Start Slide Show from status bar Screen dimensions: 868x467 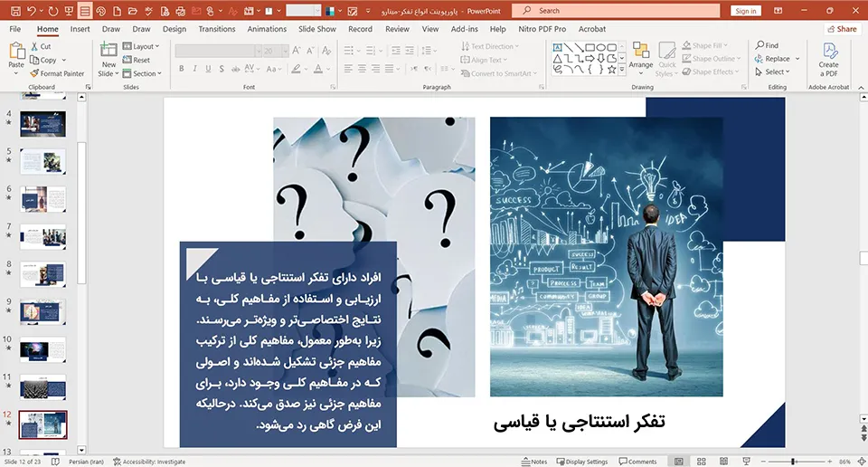tap(746, 462)
